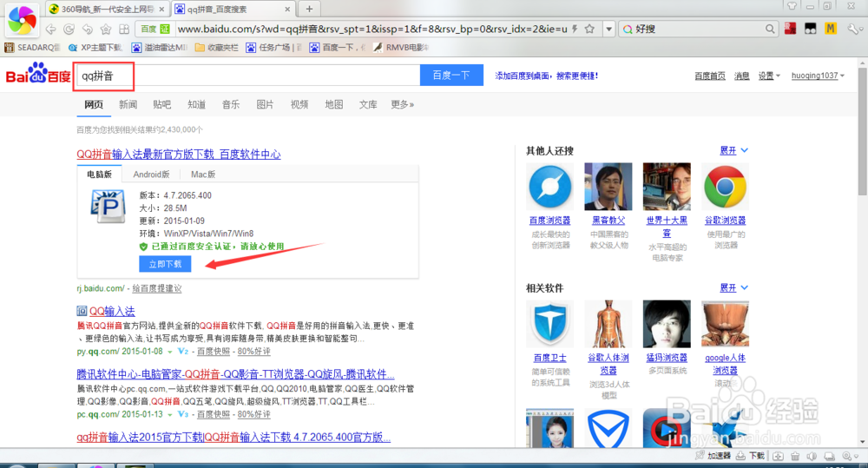Screen dimensions: 868x468
Task: Open the RMVB电影 bookmark
Action: tap(401, 48)
